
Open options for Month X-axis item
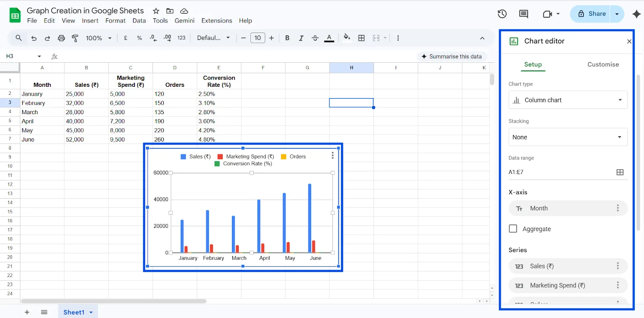click(x=617, y=208)
